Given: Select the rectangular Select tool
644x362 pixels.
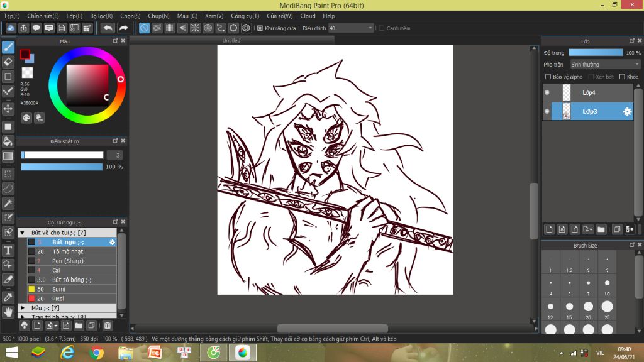Looking at the screenshot, I should tap(8, 174).
